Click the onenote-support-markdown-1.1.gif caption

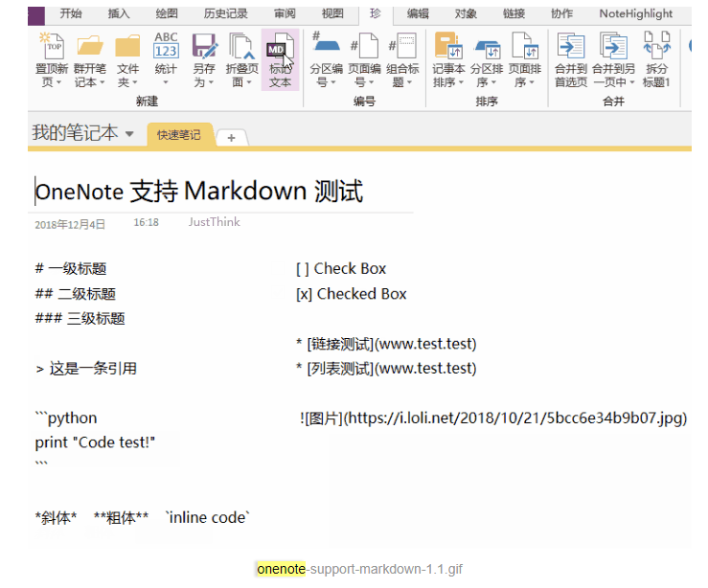pos(360,569)
